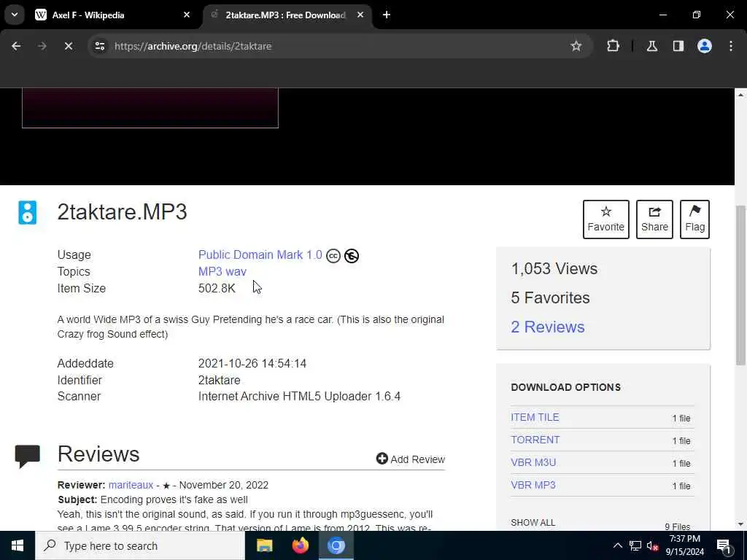This screenshot has height=560, width=747.
Task: Switch to the Axel F - Wikipedia tab
Action: [113, 15]
